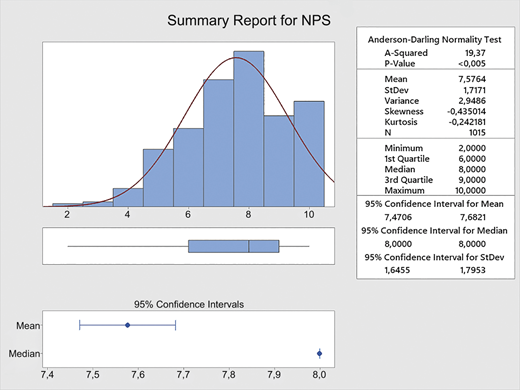Click the histogram bar centered at 7

(218, 143)
